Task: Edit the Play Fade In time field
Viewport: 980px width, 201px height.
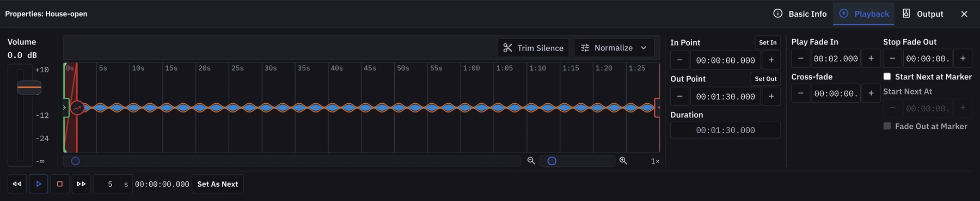Action: 836,59
